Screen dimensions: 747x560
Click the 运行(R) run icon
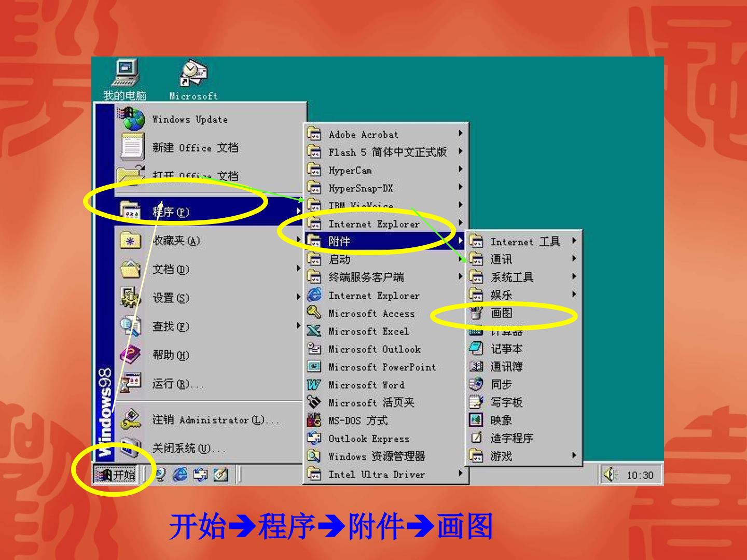click(x=131, y=384)
